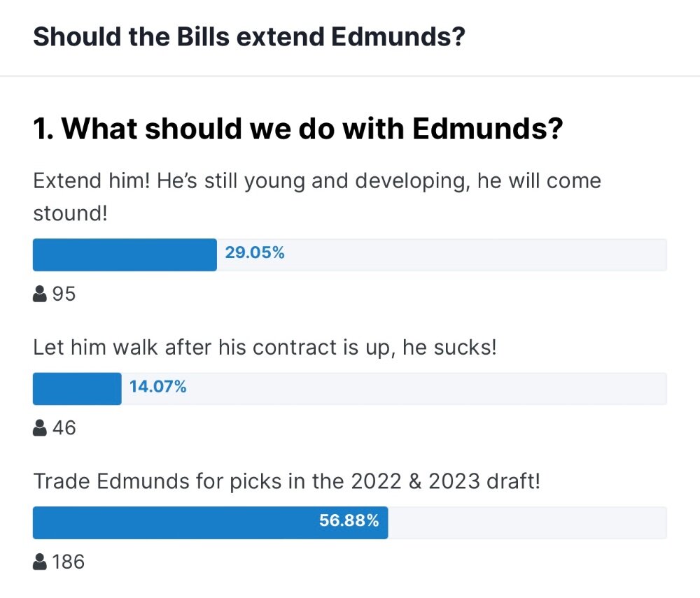Click the filled blue bar for Let him walk
700x598 pixels.
click(x=77, y=389)
